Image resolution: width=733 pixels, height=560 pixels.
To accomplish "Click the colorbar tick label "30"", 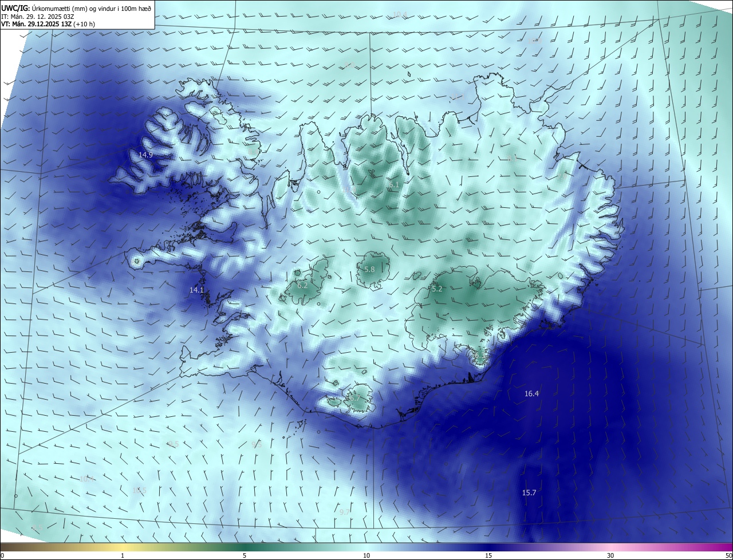I will point(610,555).
